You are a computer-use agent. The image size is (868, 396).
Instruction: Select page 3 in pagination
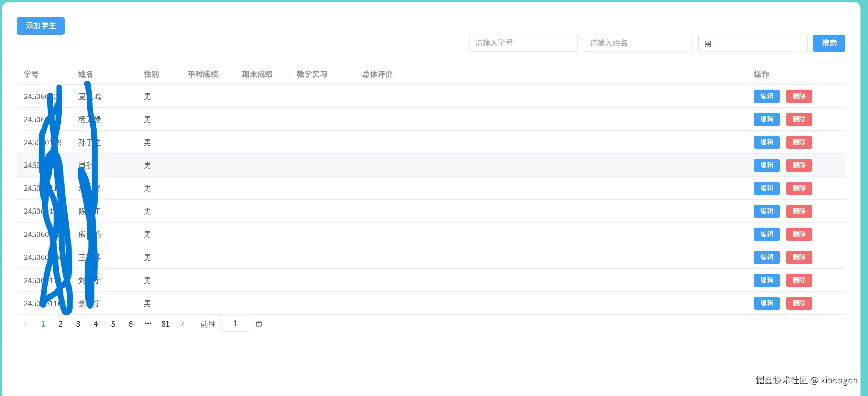click(78, 323)
